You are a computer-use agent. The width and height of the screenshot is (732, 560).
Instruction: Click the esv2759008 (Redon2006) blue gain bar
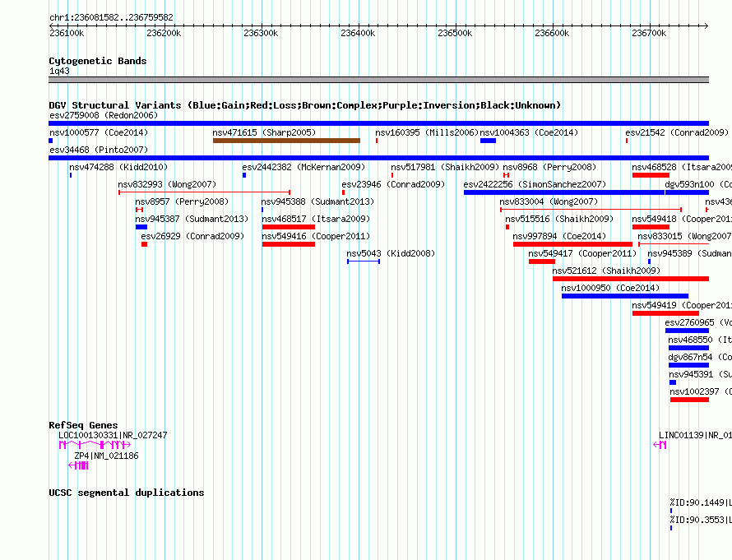[378, 123]
